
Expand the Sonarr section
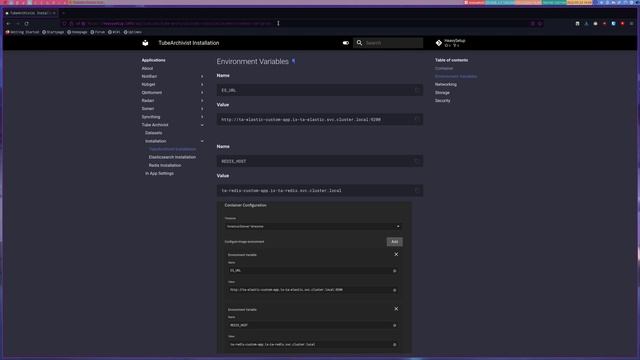(202, 109)
